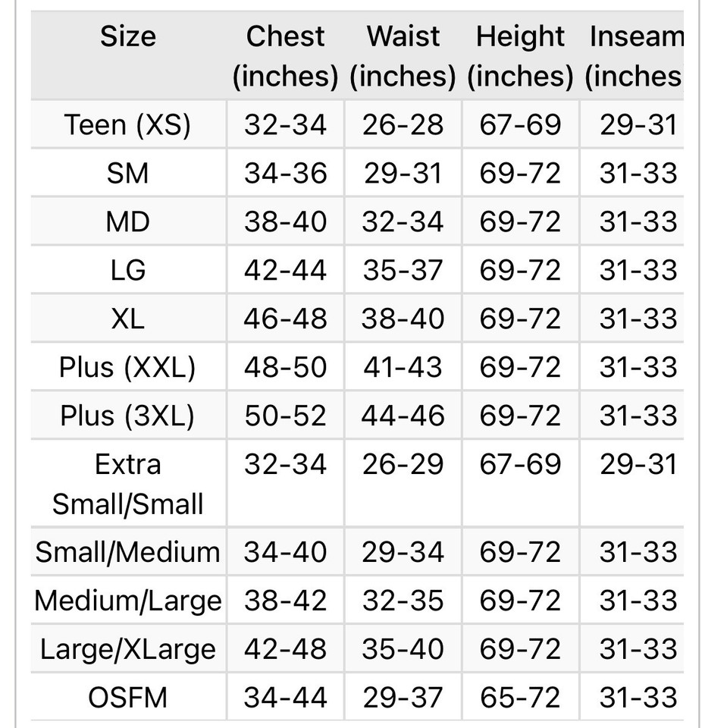Image resolution: width=705 pixels, height=728 pixels.
Task: Select the 65-72 height cell for OSFM
Action: 520,698
